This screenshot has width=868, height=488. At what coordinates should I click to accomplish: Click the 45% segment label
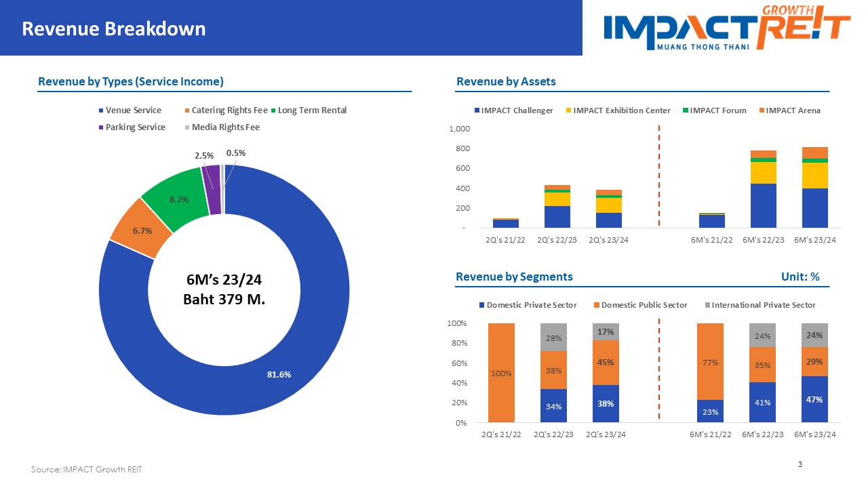click(606, 363)
